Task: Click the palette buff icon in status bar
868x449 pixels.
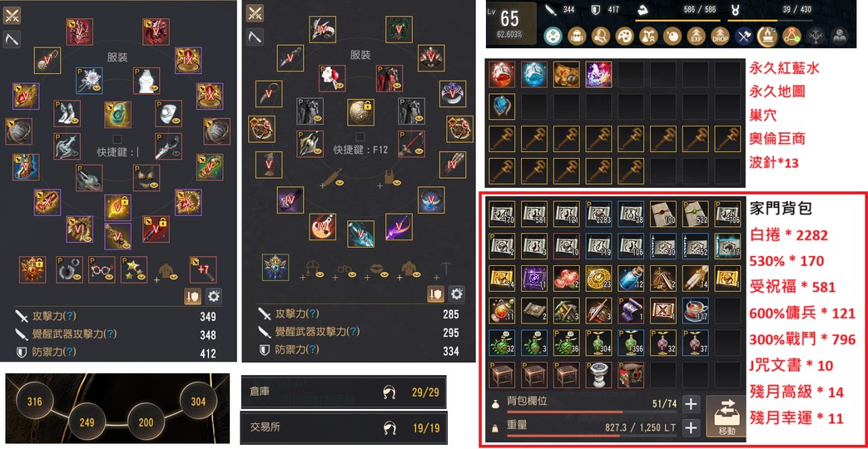Action: point(624,36)
